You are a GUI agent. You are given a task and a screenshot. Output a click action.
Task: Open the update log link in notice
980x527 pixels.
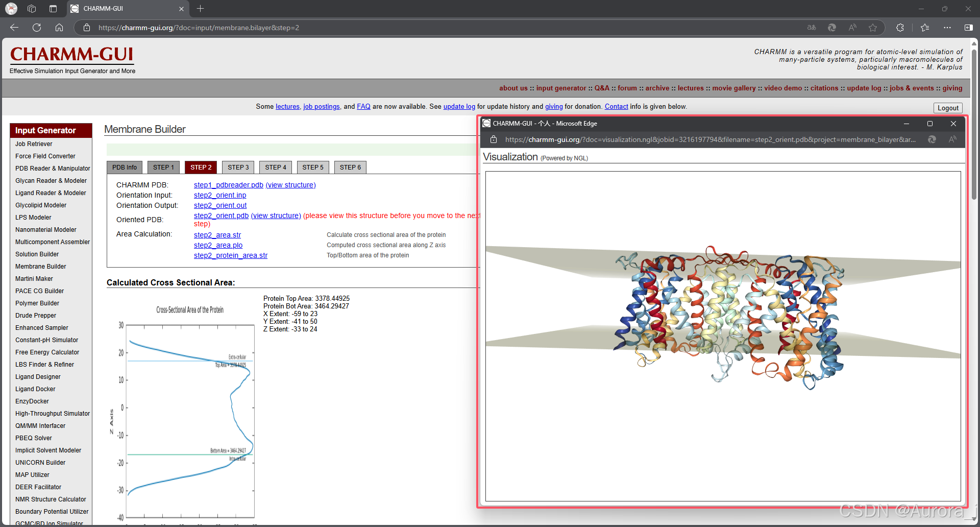pos(459,107)
